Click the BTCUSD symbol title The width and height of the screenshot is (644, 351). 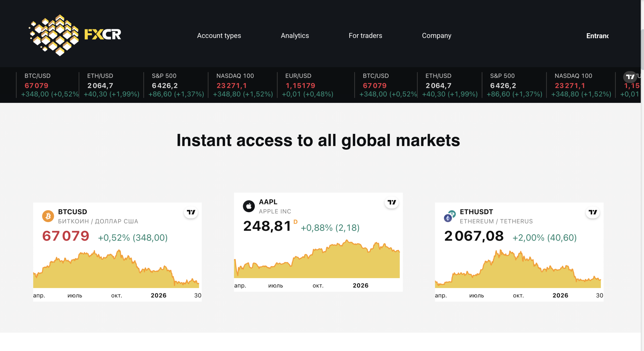72,212
